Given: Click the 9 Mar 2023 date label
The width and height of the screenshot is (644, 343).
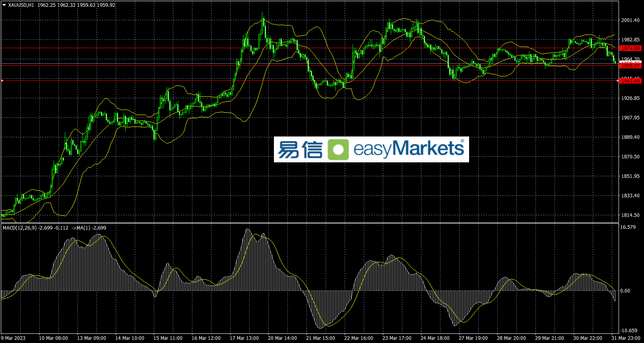Looking at the screenshot, I should point(13,338).
